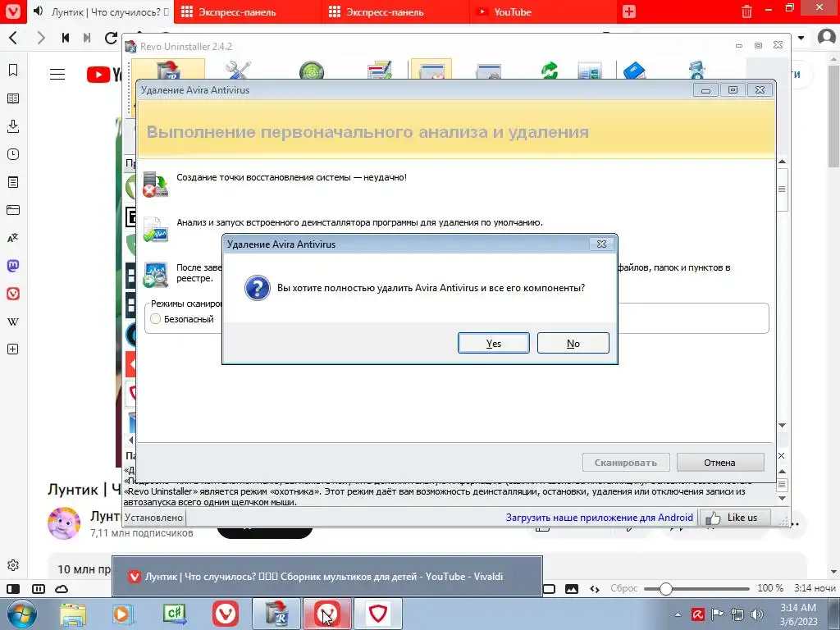Switch to the first Экспресс-панель tab
Screen dimensions: 840x630
[246, 11]
